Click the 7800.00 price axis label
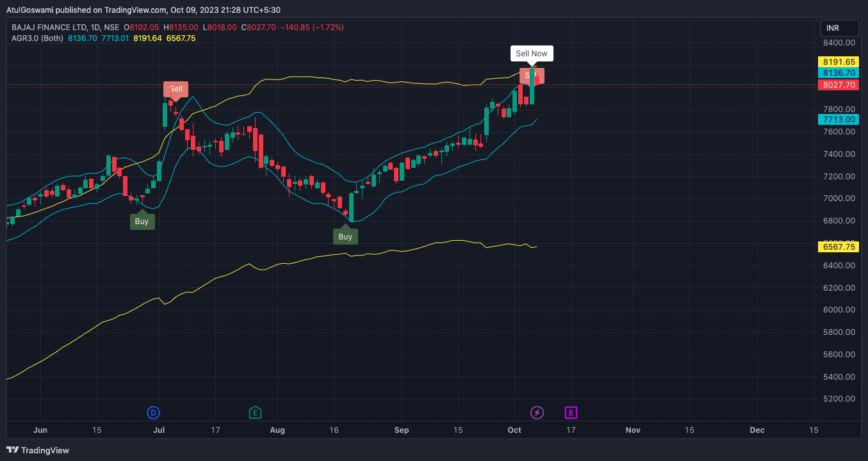Image resolution: width=868 pixels, height=461 pixels. [x=839, y=109]
